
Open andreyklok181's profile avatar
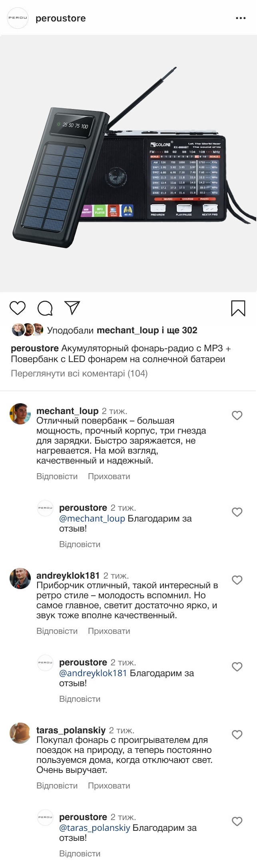[x=20, y=578]
